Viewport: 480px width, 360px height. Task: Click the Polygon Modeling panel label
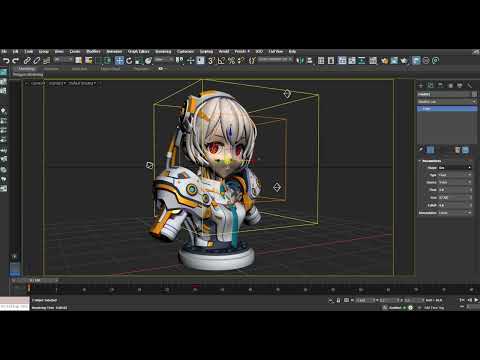28,75
